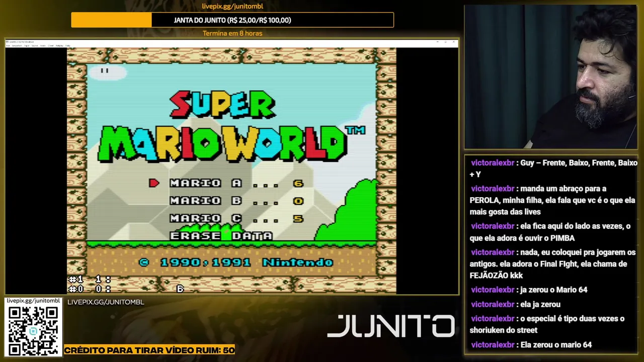The width and height of the screenshot is (644, 362).
Task: Click the "Ela zerou o mario 64" message
Action: pos(531,345)
